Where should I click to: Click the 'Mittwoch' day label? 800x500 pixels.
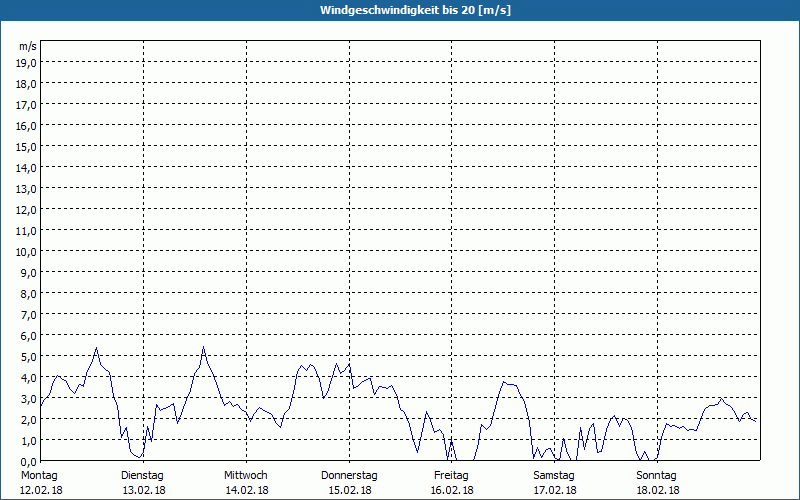coord(245,476)
